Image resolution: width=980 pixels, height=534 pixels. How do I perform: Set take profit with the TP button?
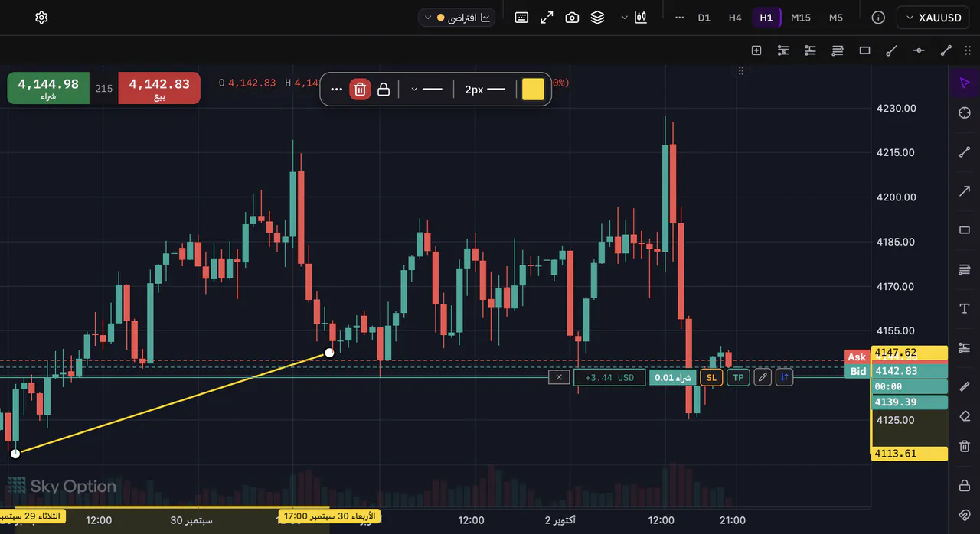pyautogui.click(x=738, y=377)
